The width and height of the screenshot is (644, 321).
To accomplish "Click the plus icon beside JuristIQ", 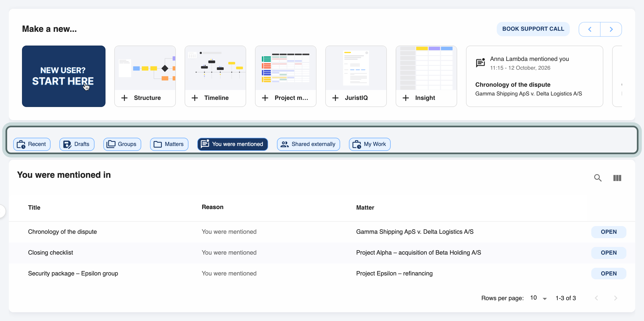I will [x=335, y=98].
